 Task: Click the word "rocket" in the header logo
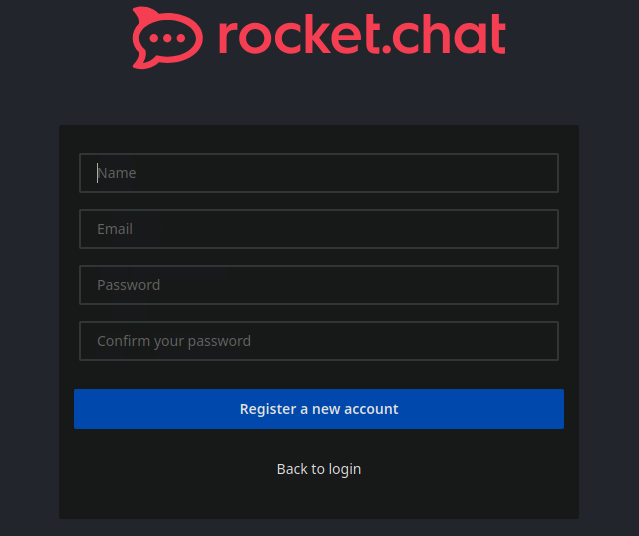click(286, 35)
